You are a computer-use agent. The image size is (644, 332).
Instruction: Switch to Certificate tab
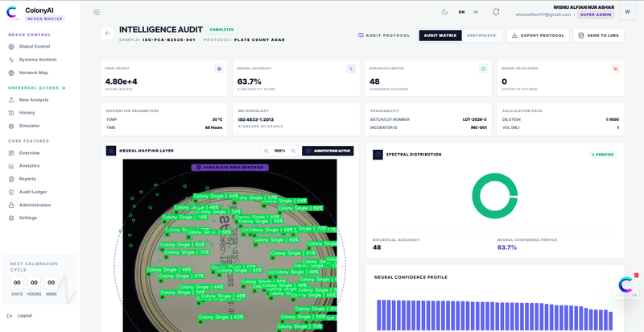(481, 35)
